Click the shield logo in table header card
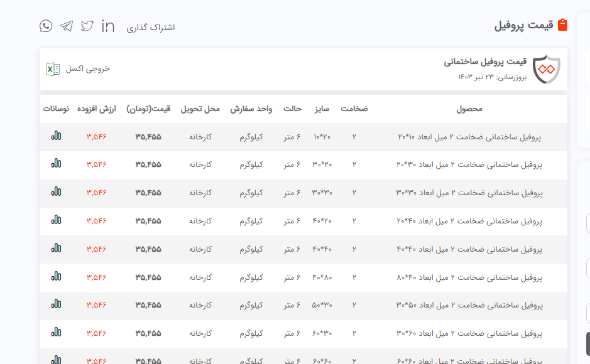This screenshot has height=364, width=590. pos(546,69)
